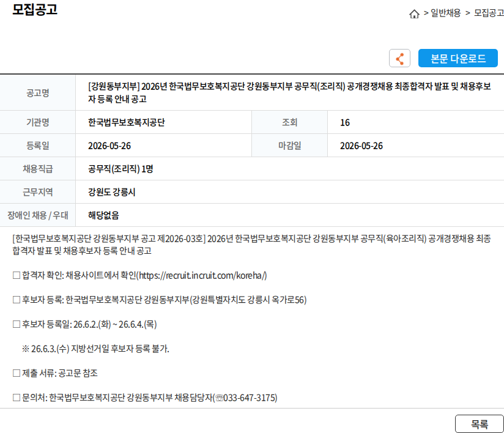Screen dimensions: 504x433
Task: Select the paragraph beginning 공고 제2026-03호
Action: click(251, 245)
